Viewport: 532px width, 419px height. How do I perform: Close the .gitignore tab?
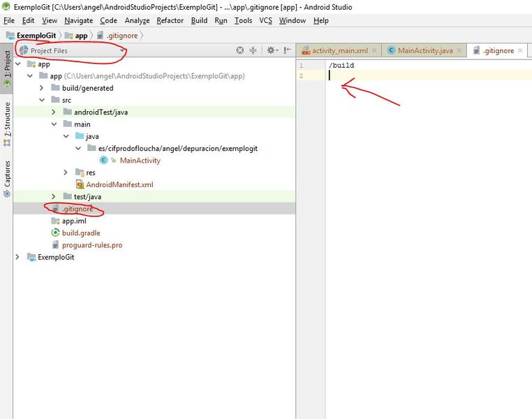[x=520, y=50]
